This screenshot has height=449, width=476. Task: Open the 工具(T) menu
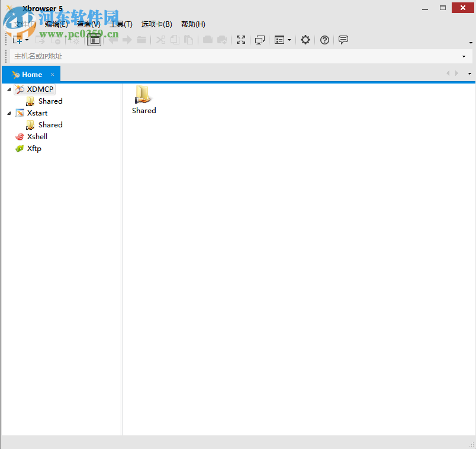click(x=121, y=24)
